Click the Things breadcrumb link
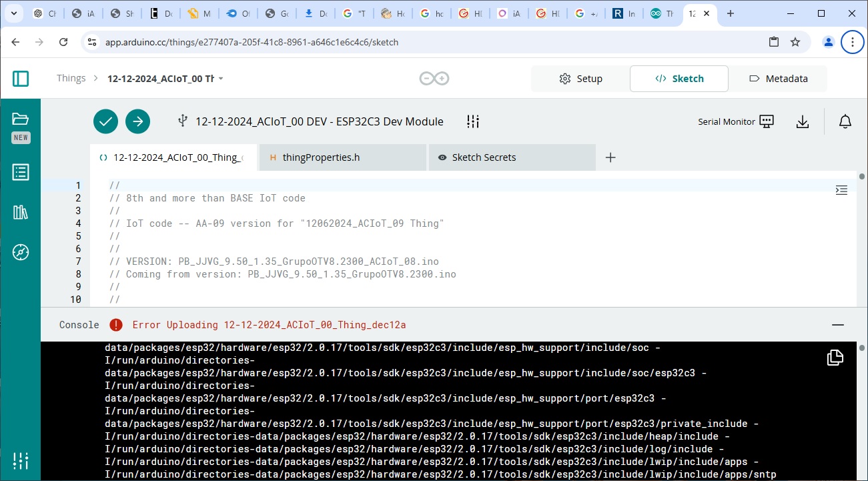The height and width of the screenshot is (481, 868). [x=71, y=78]
